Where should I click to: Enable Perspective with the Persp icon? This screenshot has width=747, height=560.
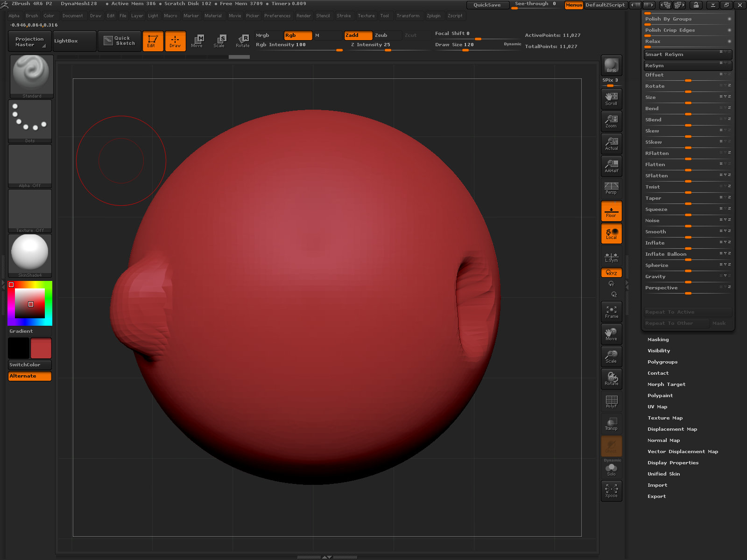pos(611,187)
